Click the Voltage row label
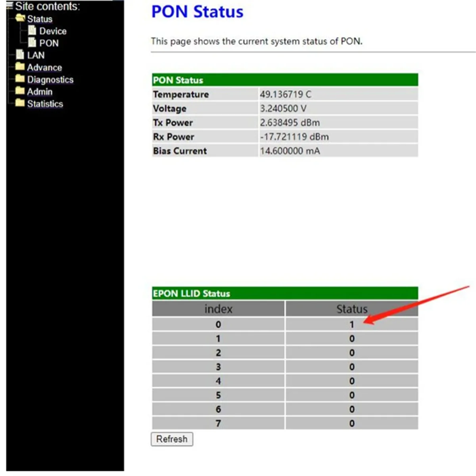The image size is (476, 476). pyautogui.click(x=170, y=108)
